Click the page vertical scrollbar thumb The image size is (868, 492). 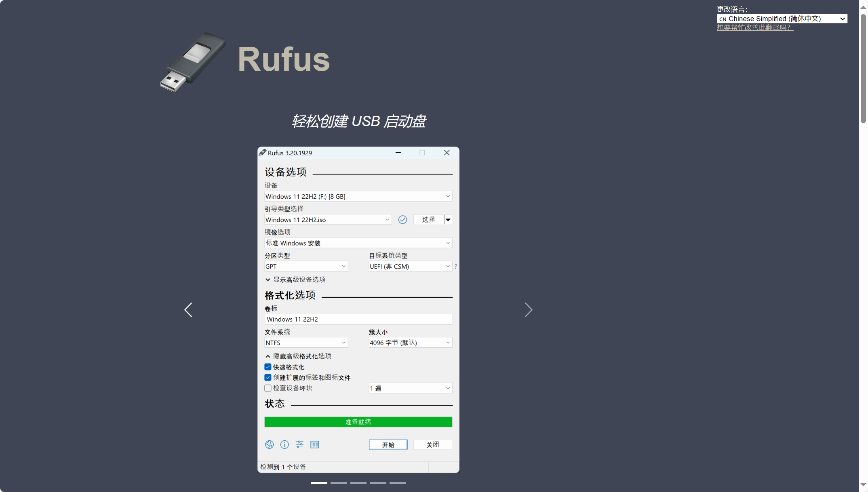pos(863,69)
